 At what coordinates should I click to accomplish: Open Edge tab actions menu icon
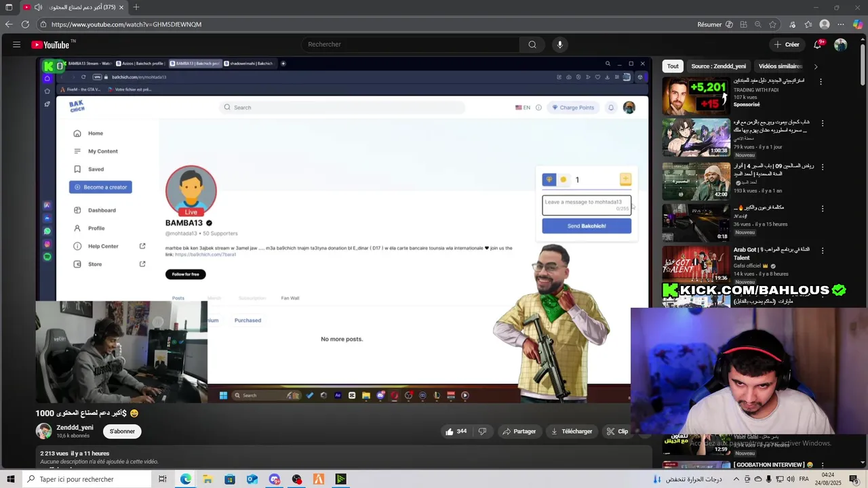tap(9, 7)
